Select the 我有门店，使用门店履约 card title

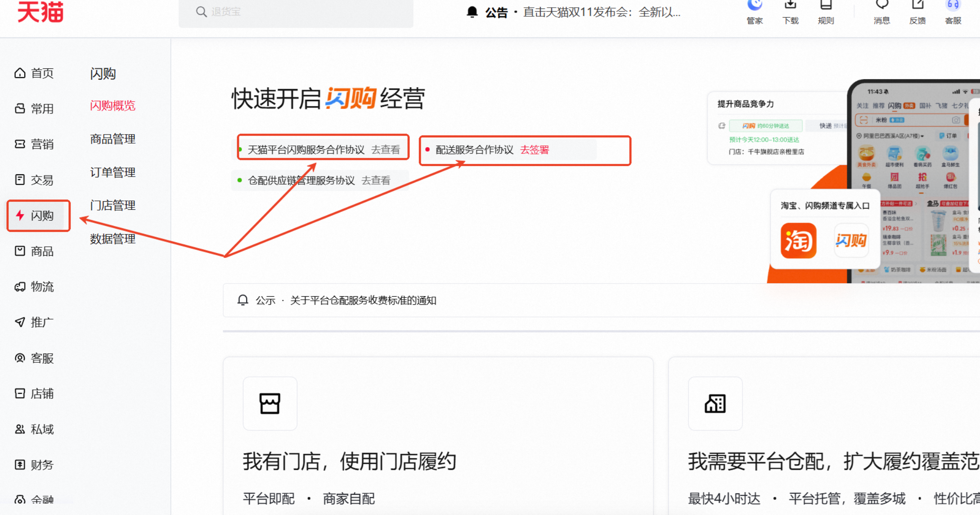point(350,461)
